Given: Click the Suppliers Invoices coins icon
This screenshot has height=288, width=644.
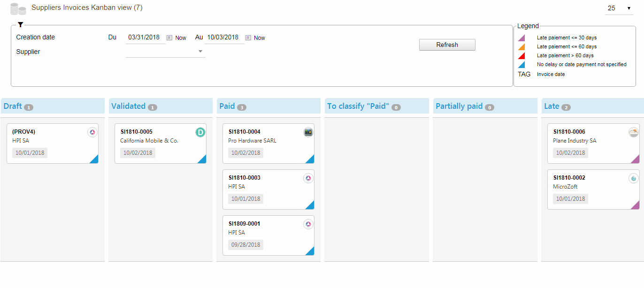Looking at the screenshot, I should click(18, 9).
